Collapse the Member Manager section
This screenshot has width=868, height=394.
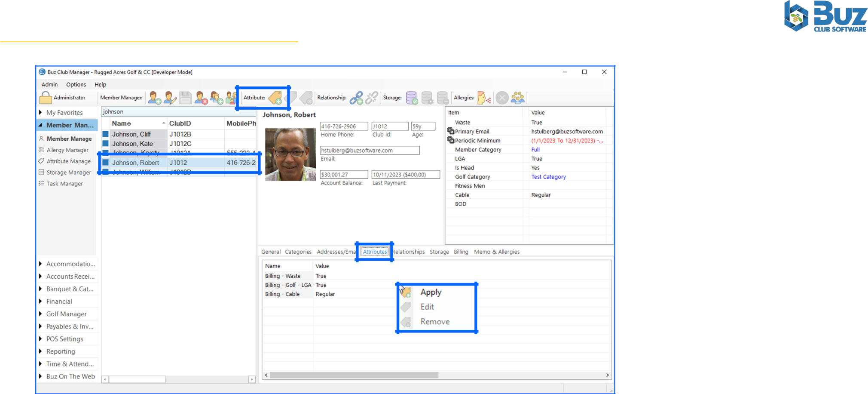click(x=41, y=125)
